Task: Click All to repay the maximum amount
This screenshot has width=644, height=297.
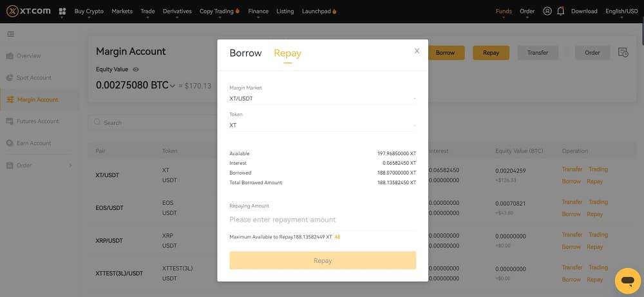Action: click(337, 237)
